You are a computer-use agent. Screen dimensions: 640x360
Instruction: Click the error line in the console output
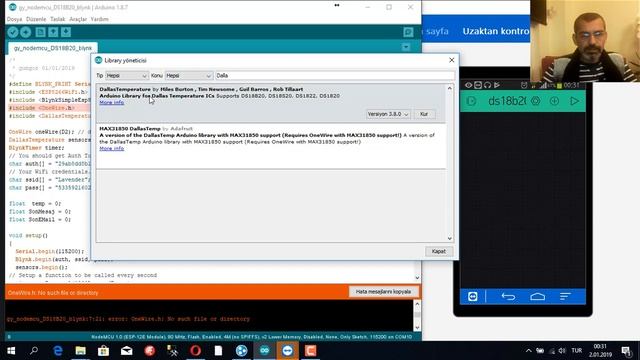pos(128,319)
